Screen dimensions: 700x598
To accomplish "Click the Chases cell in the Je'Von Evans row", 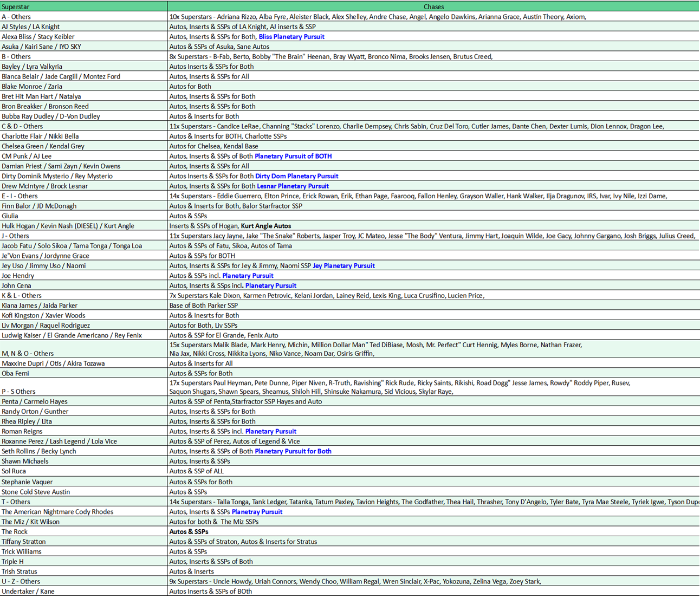I will pos(433,256).
